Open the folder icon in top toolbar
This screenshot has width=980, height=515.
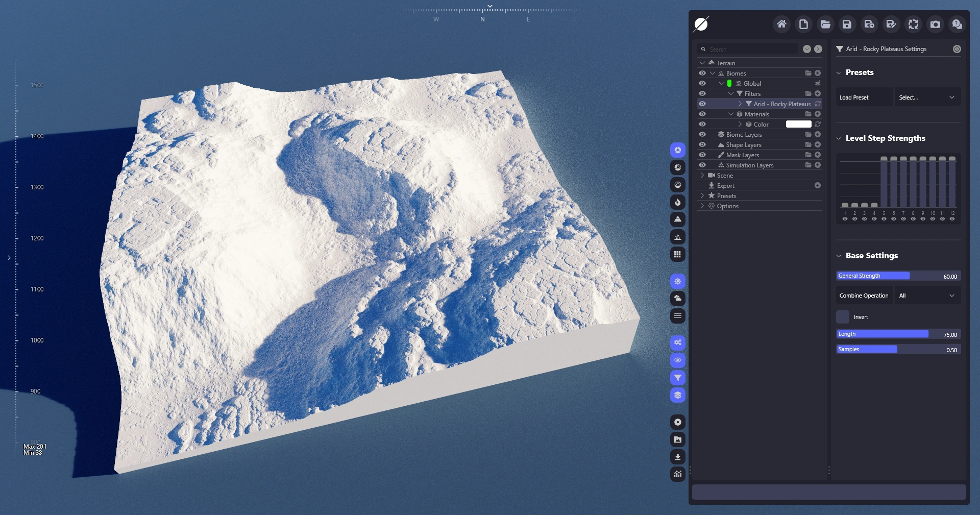pos(825,24)
